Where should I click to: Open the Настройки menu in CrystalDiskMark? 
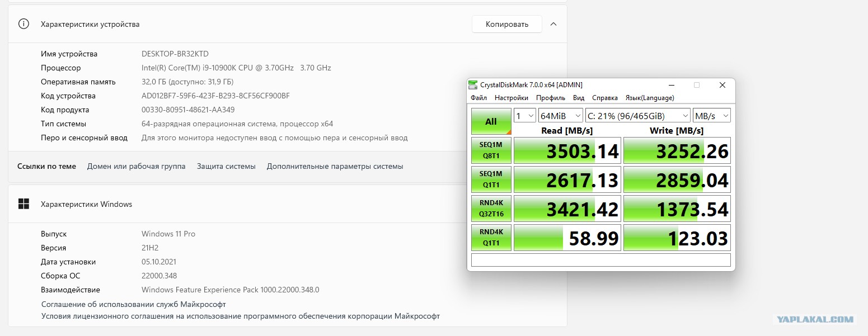tap(511, 98)
